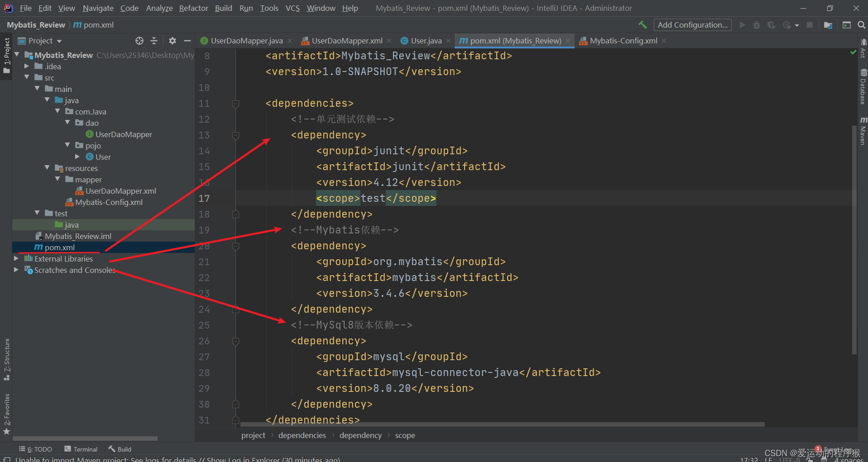This screenshot has height=462, width=868.
Task: Open Project Structure icon in toolbar
Action: click(828, 25)
